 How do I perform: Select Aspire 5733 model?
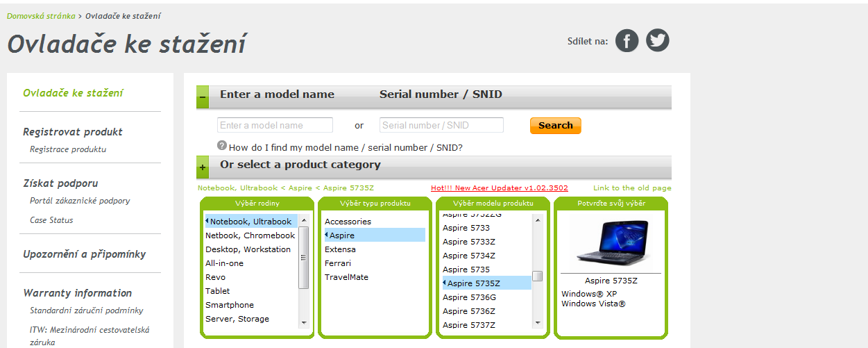(466, 228)
